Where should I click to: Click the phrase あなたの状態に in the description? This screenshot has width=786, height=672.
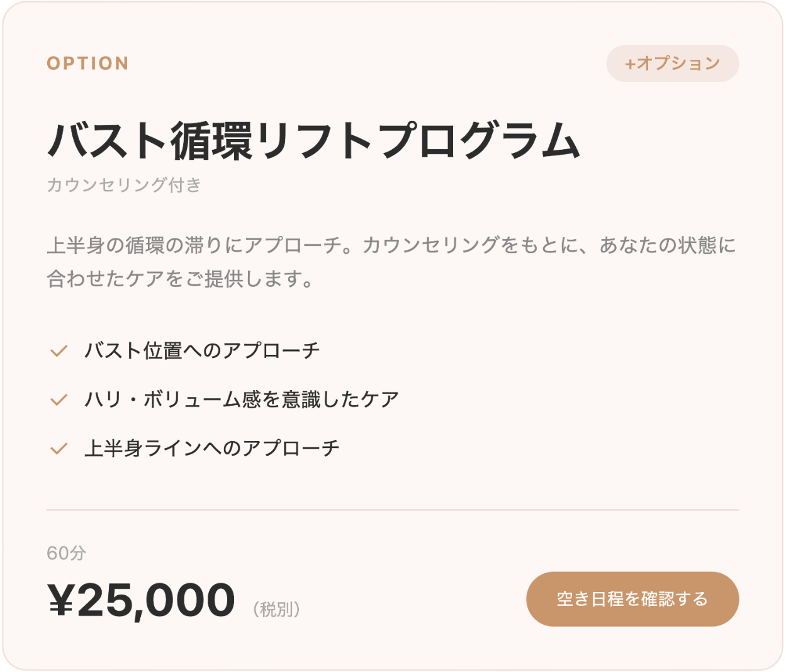[x=667, y=245]
